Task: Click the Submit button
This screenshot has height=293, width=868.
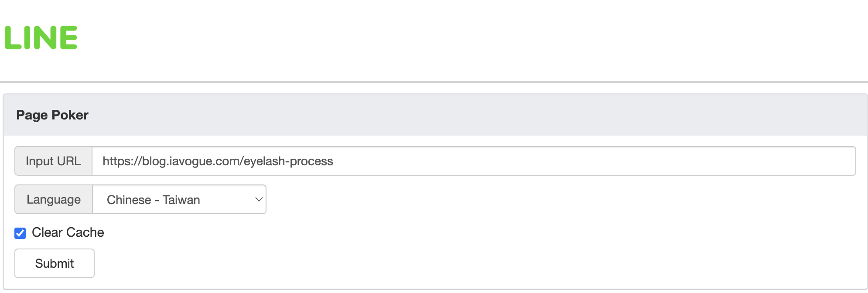Action: pos(55,263)
